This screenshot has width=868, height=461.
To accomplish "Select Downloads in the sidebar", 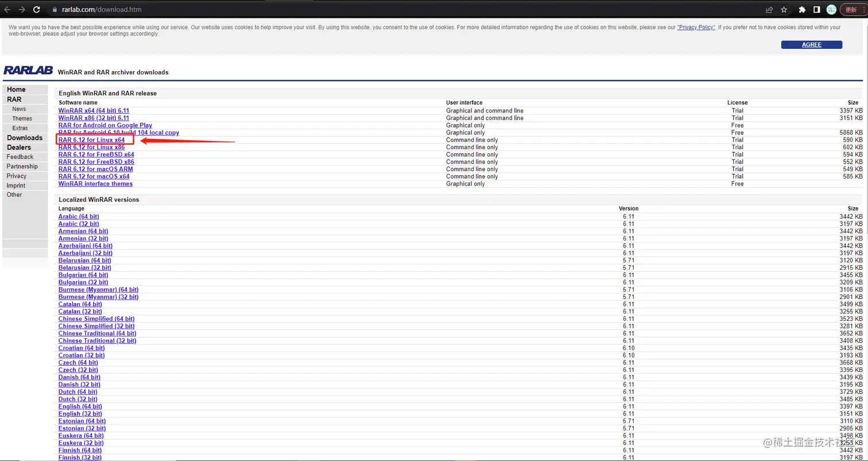I will pos(25,138).
